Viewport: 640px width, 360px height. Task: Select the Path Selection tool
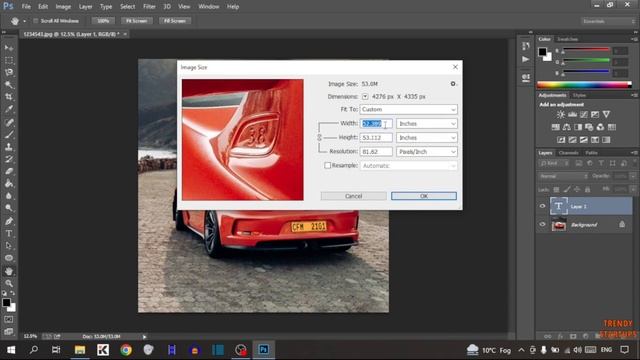(9, 246)
